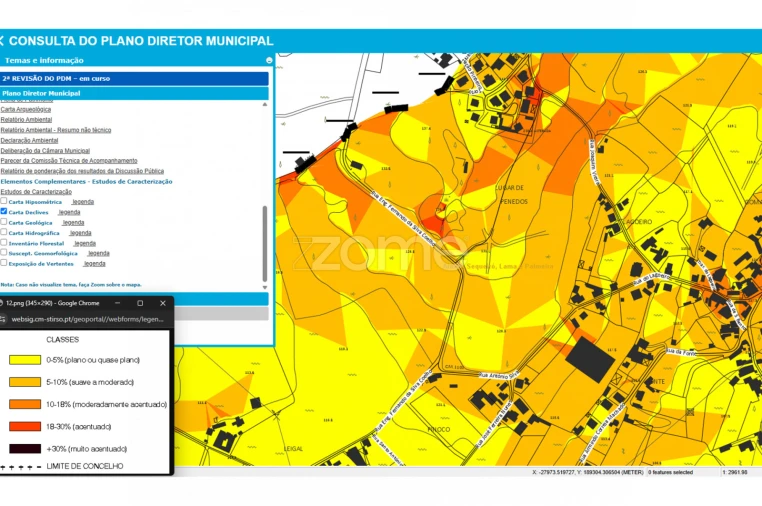Maximize the 12.png Chrome popup window
The height and width of the screenshot is (506, 762).
pos(140,303)
